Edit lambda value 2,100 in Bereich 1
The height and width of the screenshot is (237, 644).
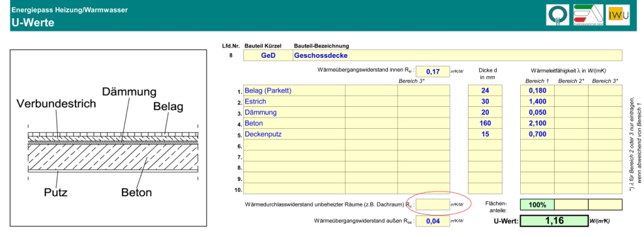[537, 123]
